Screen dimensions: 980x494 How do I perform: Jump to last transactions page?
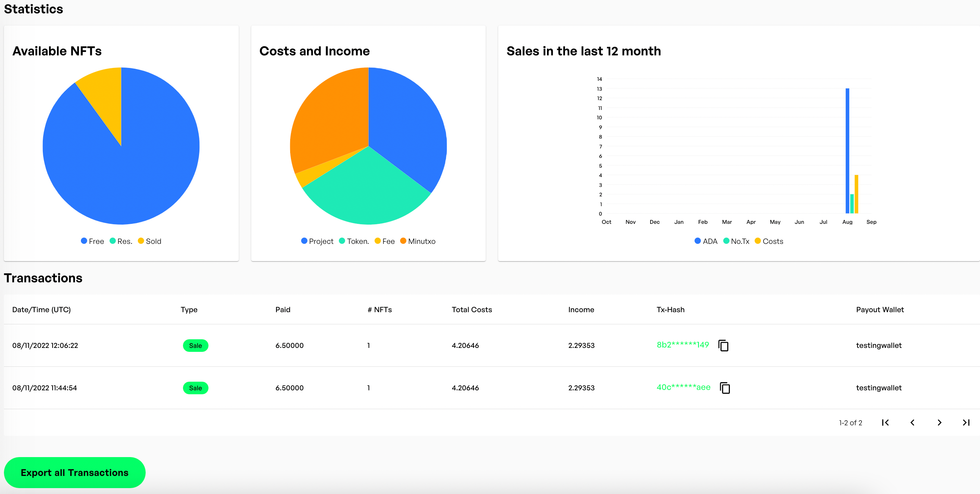[x=966, y=423]
